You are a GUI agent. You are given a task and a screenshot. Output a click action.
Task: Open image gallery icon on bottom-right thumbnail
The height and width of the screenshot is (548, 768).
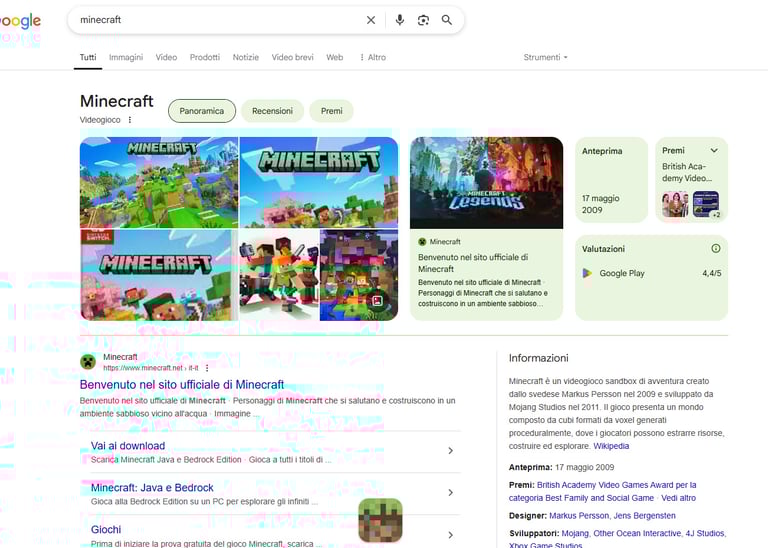pos(377,301)
